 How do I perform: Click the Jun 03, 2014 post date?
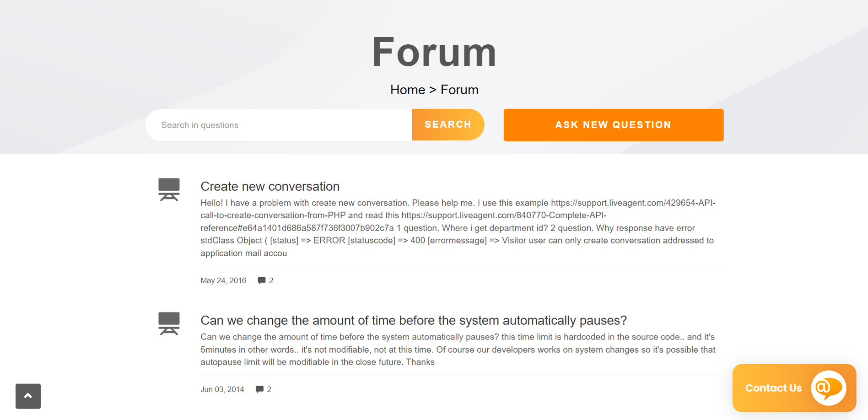222,389
